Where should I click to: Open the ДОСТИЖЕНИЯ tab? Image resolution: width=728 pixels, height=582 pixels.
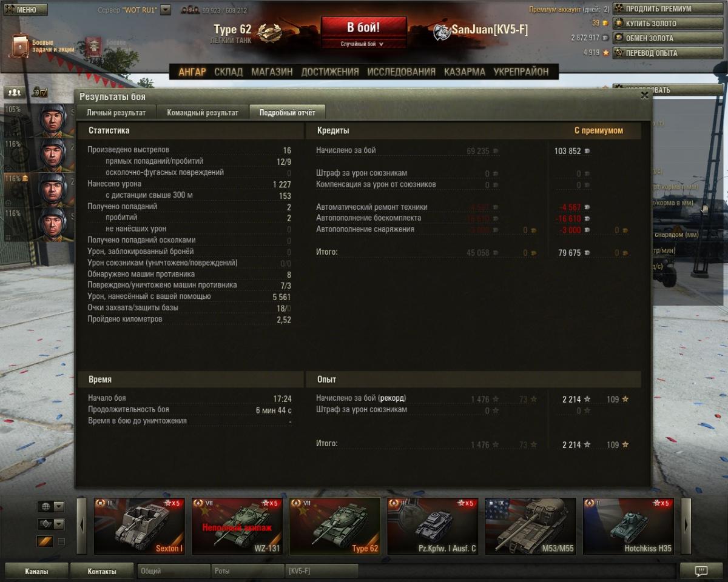pyautogui.click(x=330, y=72)
